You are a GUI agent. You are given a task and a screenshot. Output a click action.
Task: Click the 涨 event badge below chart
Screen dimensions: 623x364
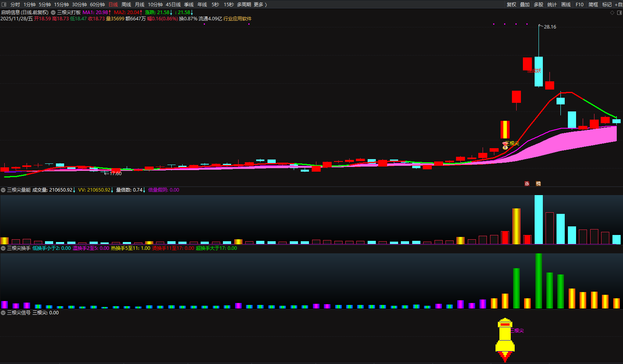pos(527,183)
